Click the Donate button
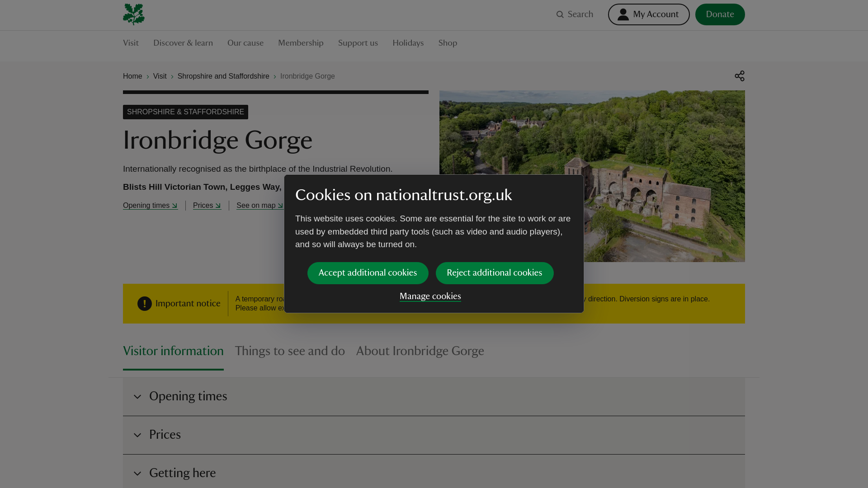 pos(720,14)
